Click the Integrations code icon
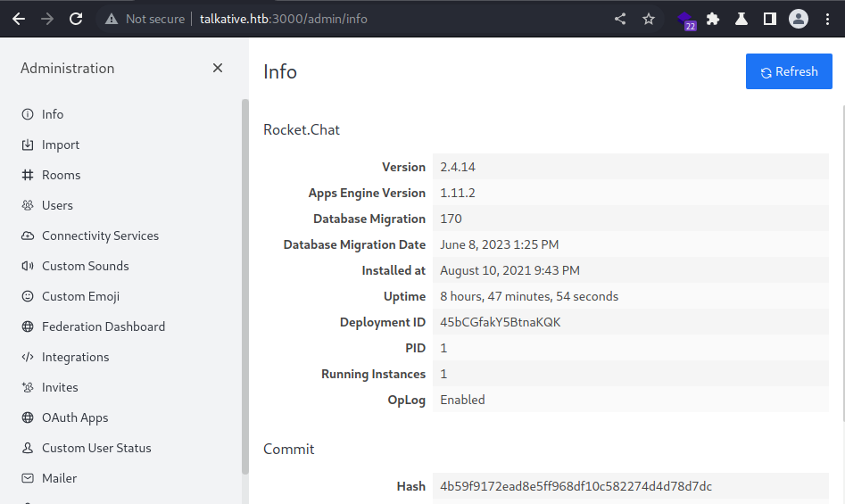 [x=28, y=357]
